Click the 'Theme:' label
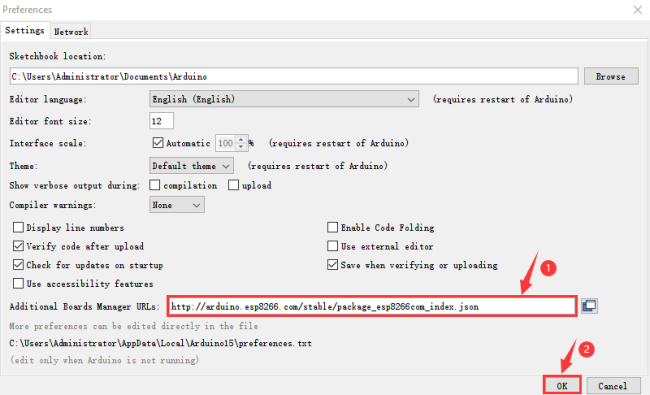The width and height of the screenshot is (650, 395). [24, 166]
